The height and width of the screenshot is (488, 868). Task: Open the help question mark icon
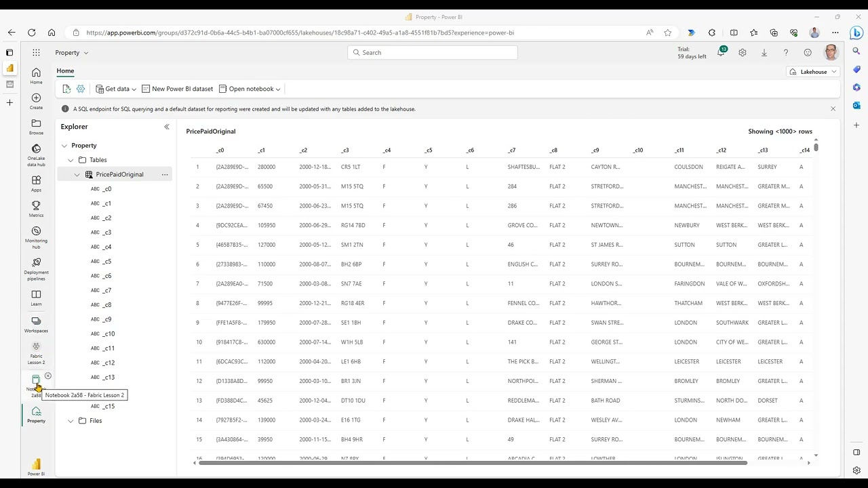(x=786, y=52)
